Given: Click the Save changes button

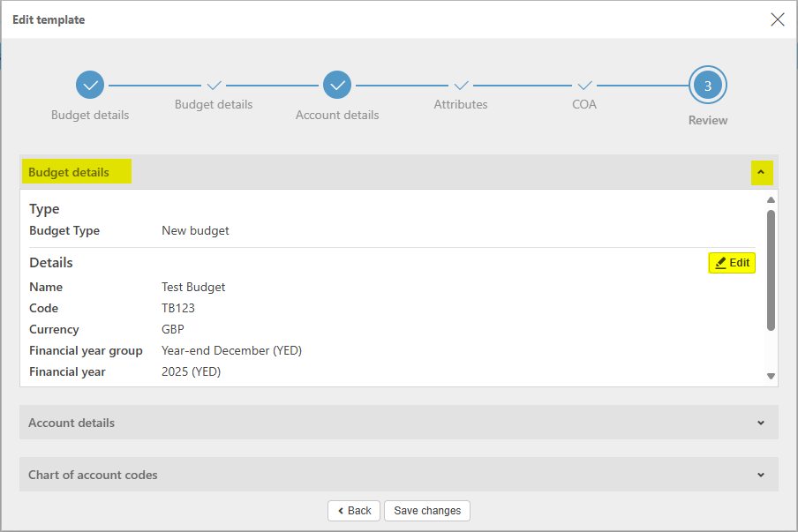Looking at the screenshot, I should 427,511.
